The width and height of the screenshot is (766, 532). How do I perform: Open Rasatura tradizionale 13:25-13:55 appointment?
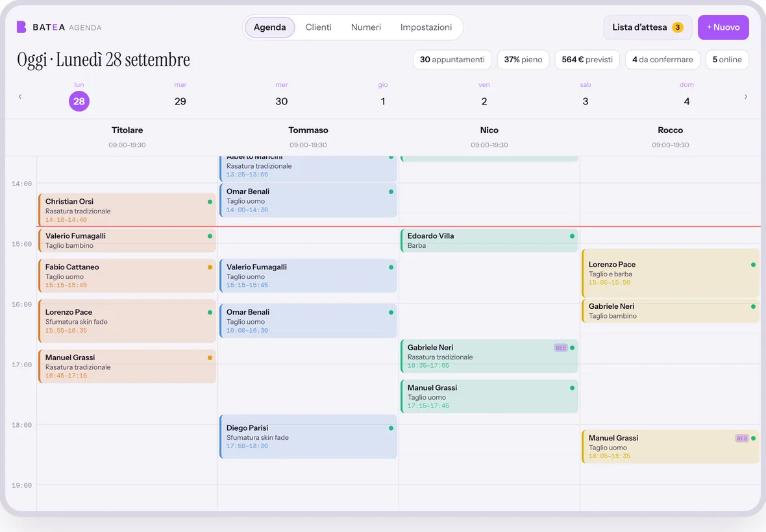coord(308,169)
